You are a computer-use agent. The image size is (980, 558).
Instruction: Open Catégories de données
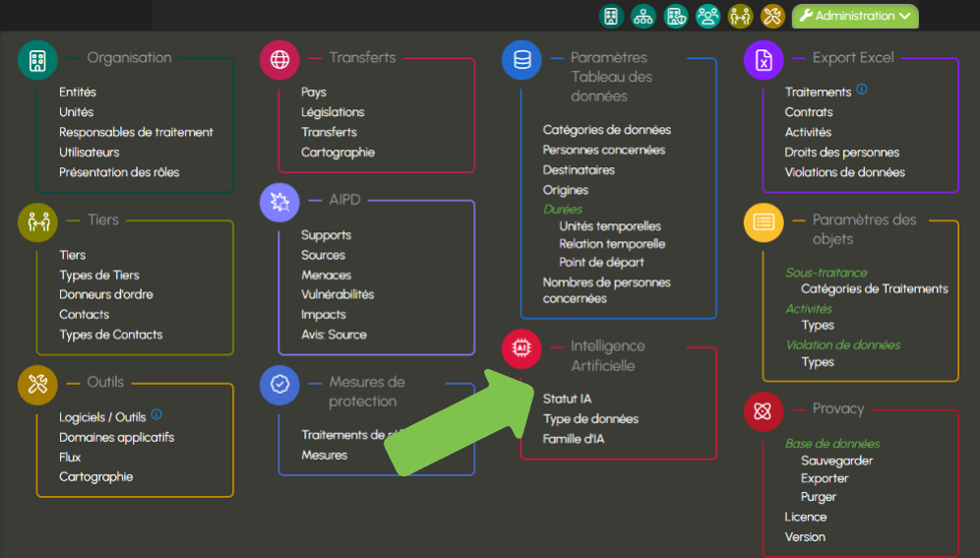pos(606,130)
